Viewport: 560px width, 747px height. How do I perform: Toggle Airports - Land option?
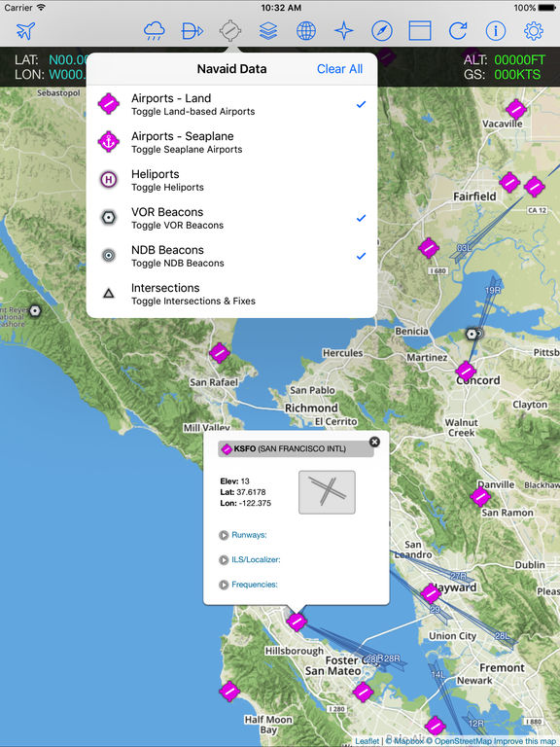[232, 104]
